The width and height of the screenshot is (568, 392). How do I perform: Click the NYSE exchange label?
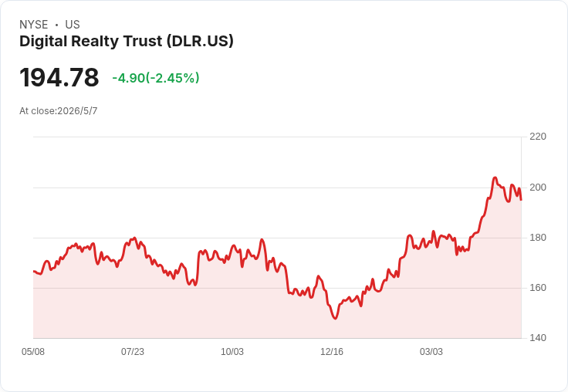coord(34,25)
